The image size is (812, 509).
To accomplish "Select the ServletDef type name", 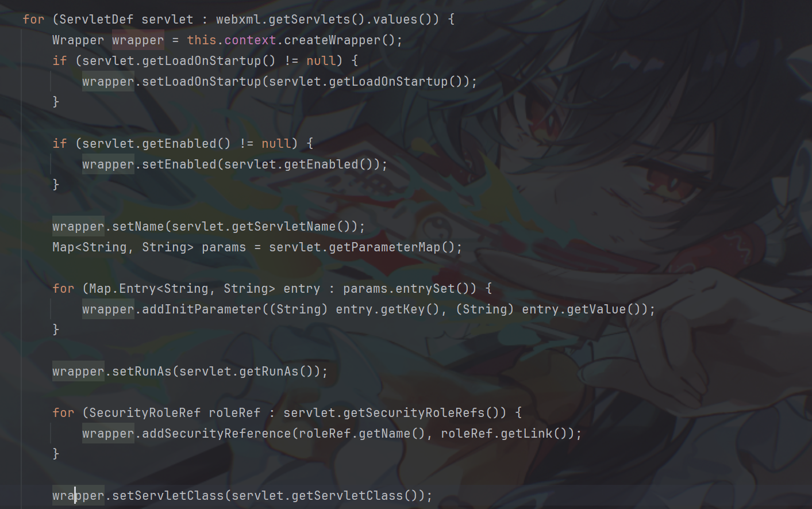I will pos(97,20).
